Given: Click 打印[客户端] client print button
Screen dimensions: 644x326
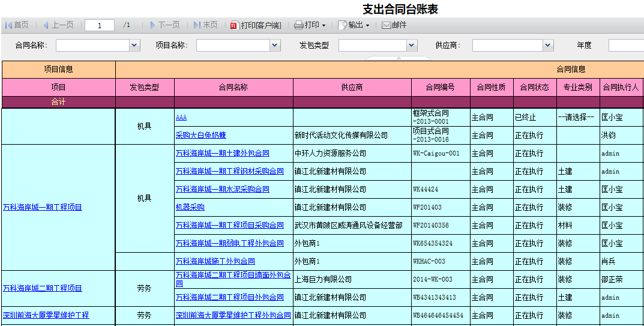Looking at the screenshot, I should tap(256, 25).
